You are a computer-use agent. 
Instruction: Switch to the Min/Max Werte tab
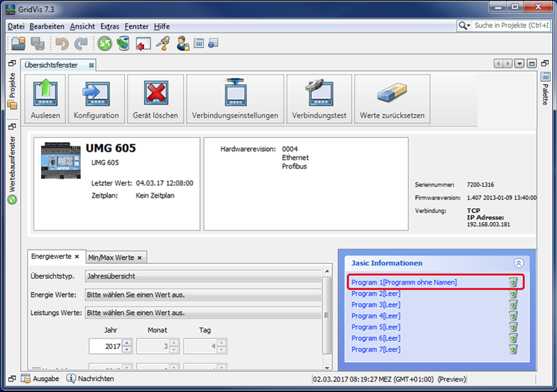(111, 258)
